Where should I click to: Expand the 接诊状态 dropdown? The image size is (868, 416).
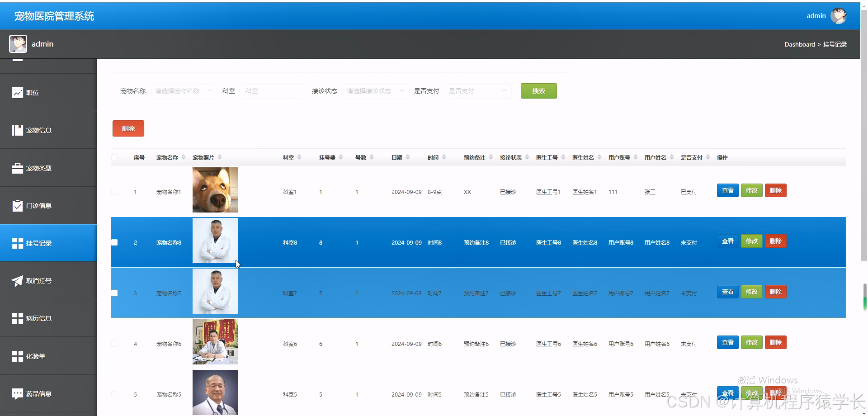point(375,91)
